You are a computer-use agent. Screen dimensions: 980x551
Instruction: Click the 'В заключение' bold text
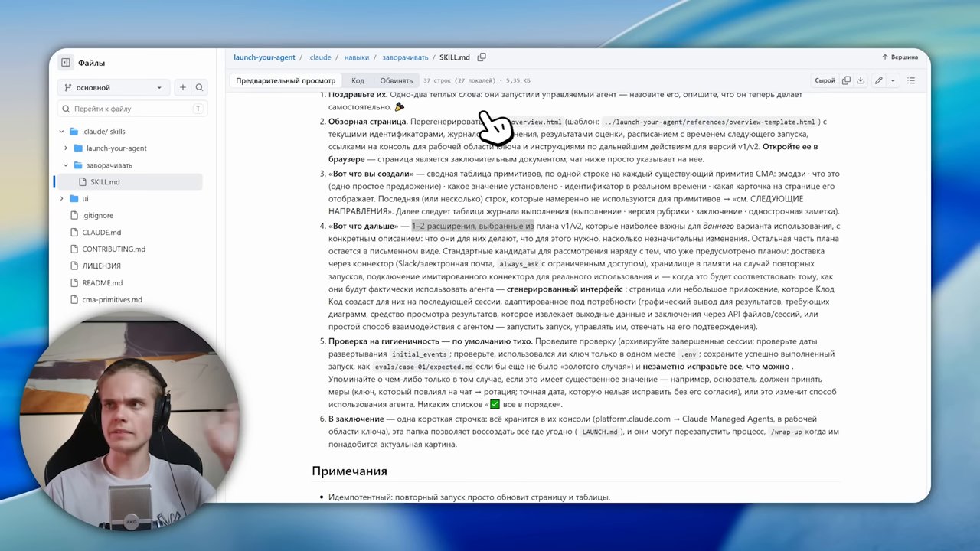click(x=356, y=419)
